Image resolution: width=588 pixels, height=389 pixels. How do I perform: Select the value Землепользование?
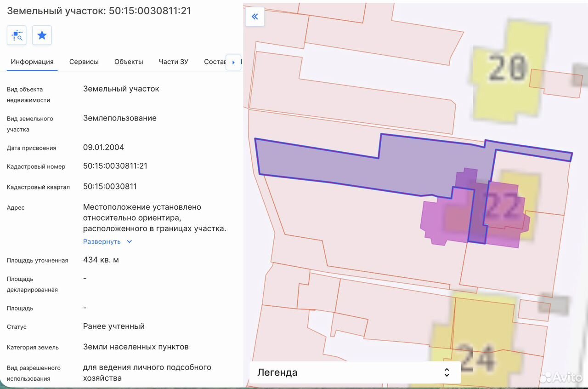[x=120, y=118]
